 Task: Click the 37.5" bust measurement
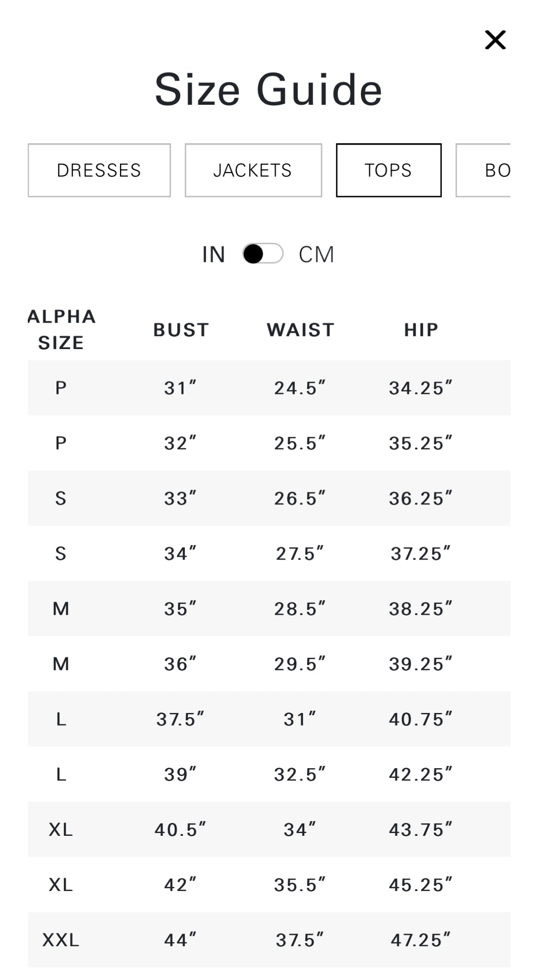180,719
